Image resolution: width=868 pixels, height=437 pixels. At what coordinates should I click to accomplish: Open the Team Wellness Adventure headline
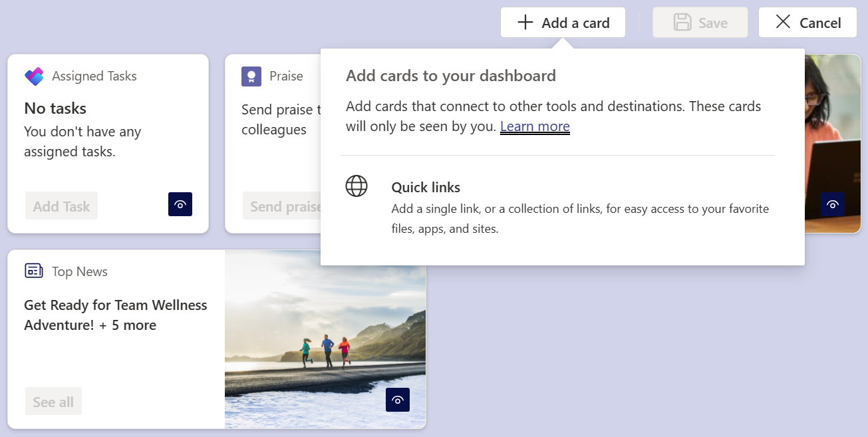click(116, 315)
